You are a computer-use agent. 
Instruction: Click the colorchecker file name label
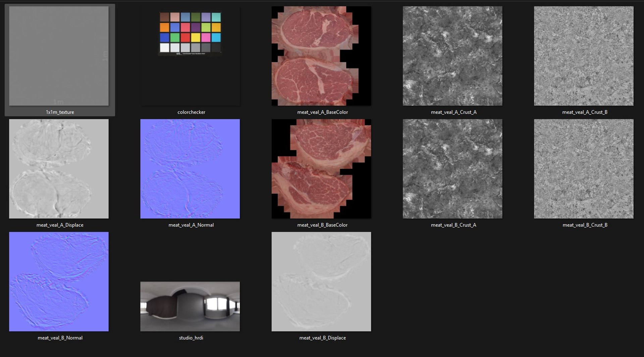coord(191,112)
